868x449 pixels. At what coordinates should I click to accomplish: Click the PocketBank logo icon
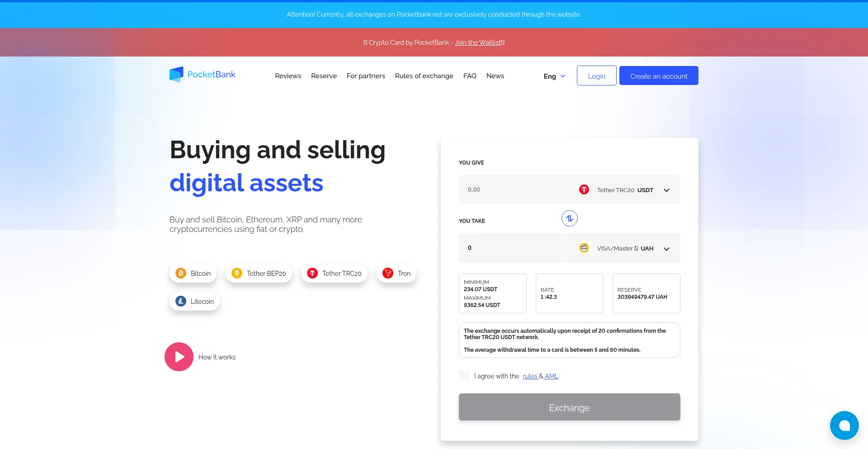click(176, 75)
